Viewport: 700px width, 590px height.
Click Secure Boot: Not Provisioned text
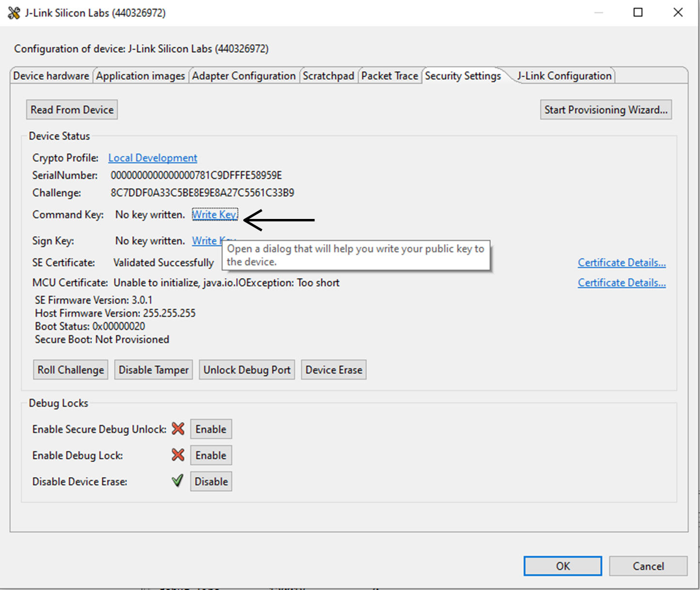point(102,340)
